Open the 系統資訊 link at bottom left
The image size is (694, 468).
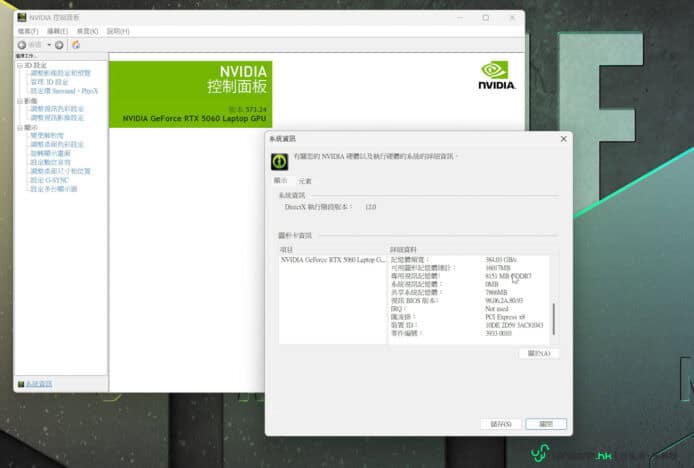[x=39, y=384]
